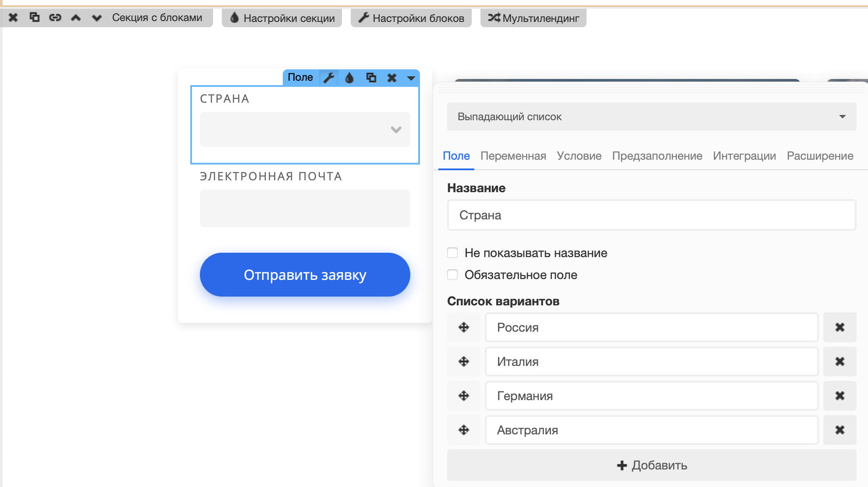The width and height of the screenshot is (868, 487).
Task: Edit the Германия option field
Action: pyautogui.click(x=652, y=396)
